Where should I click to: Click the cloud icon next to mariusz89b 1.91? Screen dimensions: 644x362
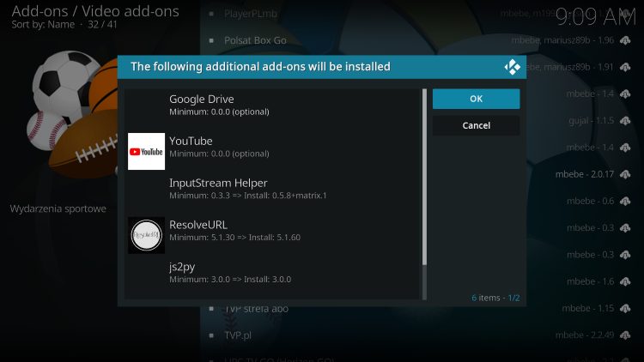coord(625,67)
